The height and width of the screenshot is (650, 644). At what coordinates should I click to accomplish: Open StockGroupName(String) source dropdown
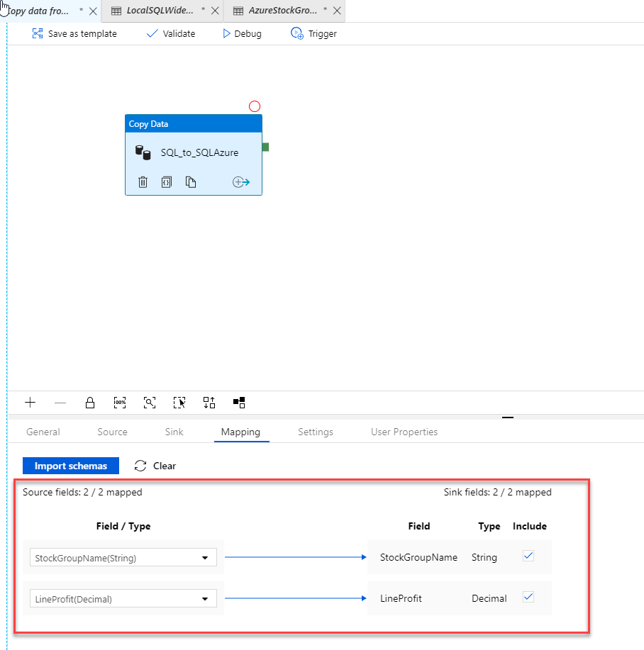(123, 558)
